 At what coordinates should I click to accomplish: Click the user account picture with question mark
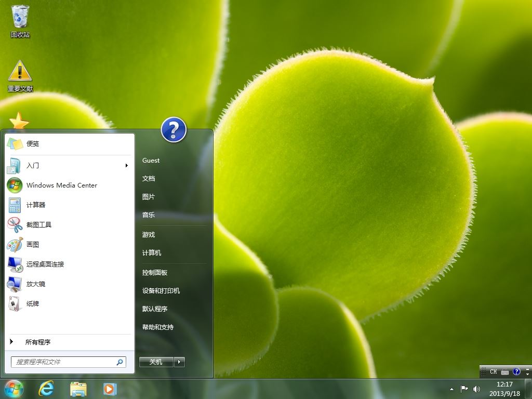pyautogui.click(x=174, y=129)
